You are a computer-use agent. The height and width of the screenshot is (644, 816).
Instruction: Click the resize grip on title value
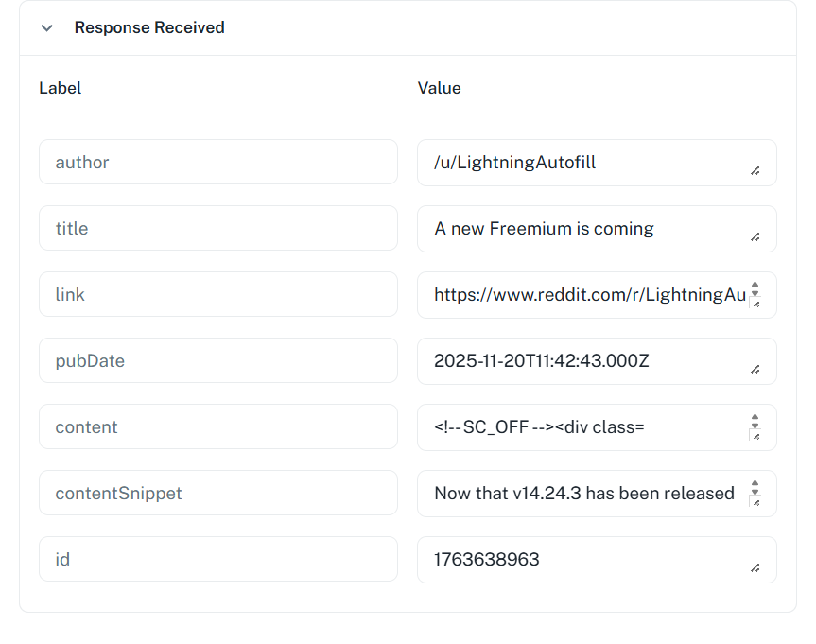click(755, 237)
